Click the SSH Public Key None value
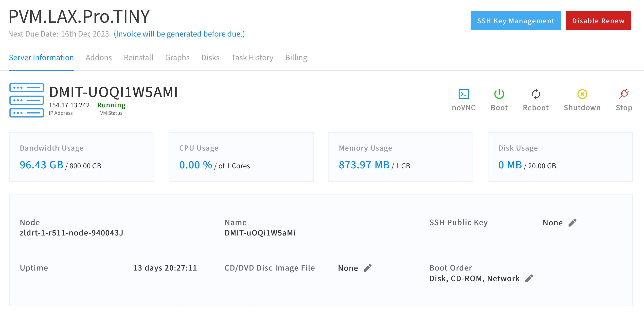 point(553,223)
